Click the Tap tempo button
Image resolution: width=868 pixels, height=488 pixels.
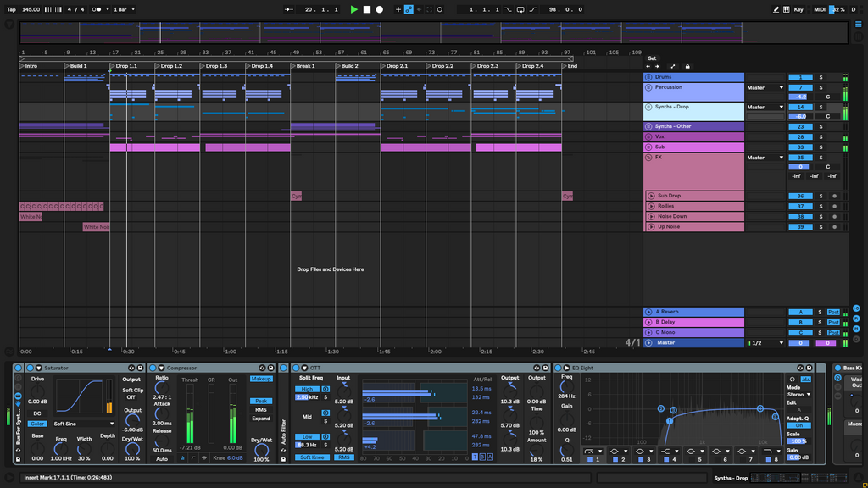click(11, 9)
